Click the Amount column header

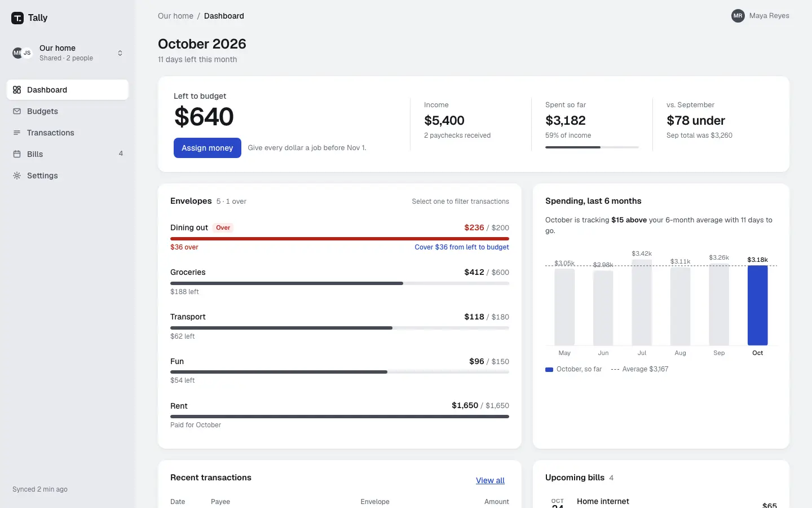click(x=497, y=502)
